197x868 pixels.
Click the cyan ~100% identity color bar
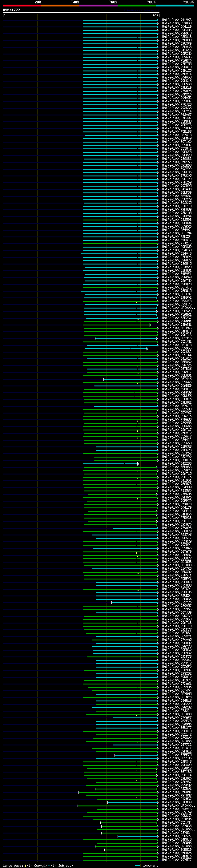(175, 6)
